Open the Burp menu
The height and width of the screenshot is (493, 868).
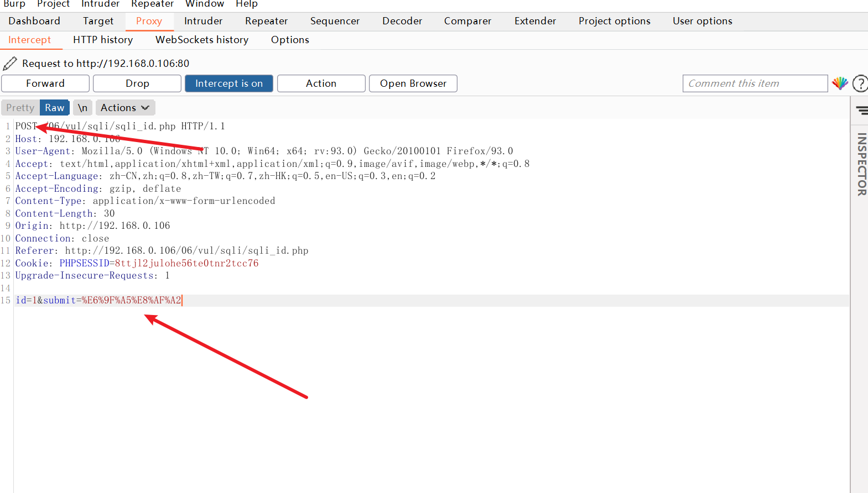tap(14, 4)
